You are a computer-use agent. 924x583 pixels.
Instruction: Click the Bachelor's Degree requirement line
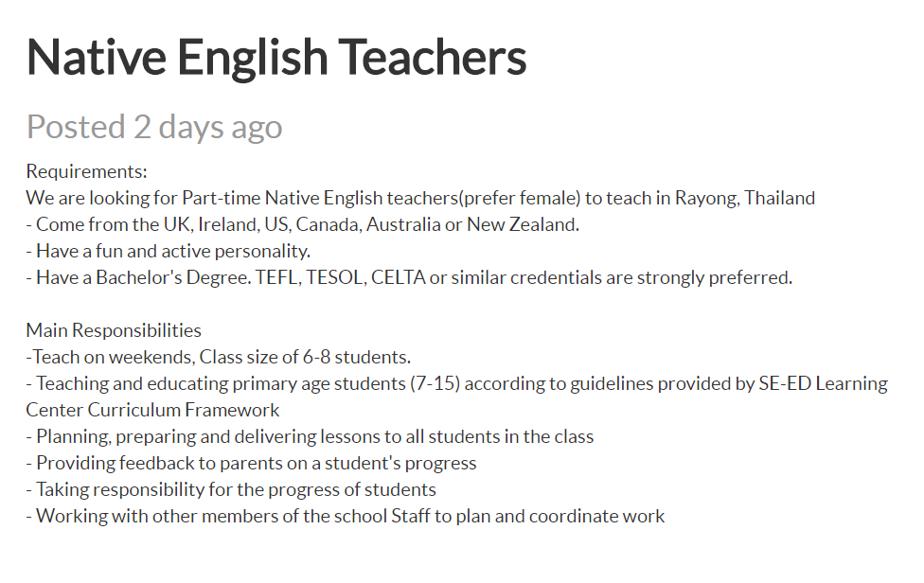coord(410,277)
